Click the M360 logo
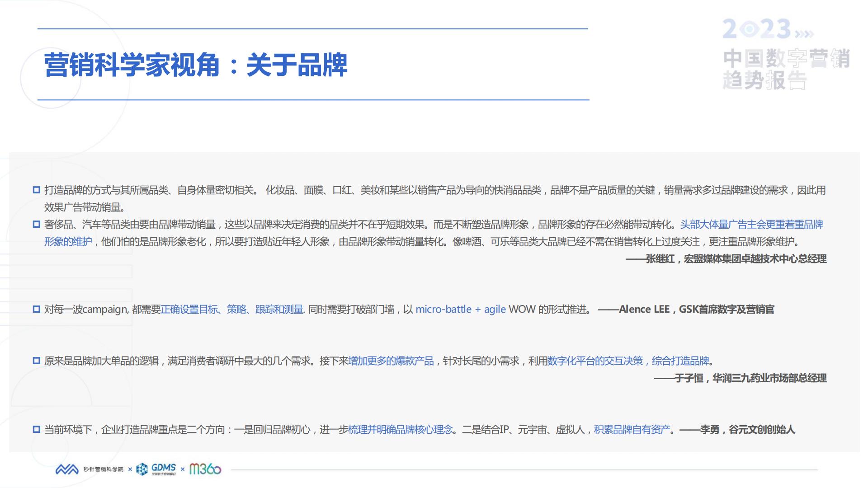The width and height of the screenshot is (868, 488). [205, 469]
